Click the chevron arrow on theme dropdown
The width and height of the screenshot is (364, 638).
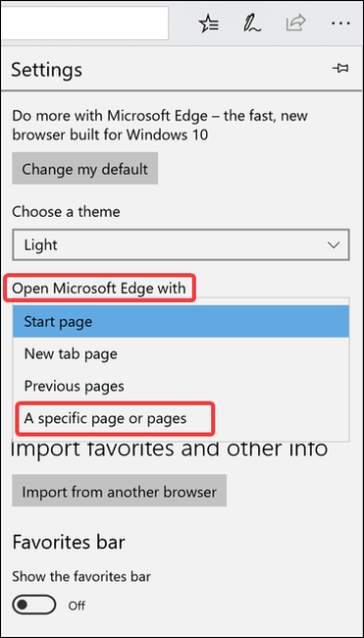click(x=334, y=245)
